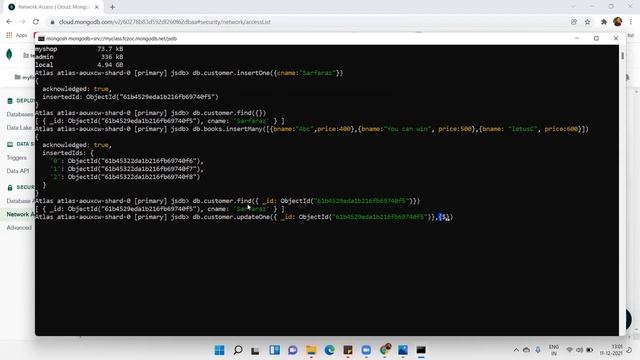Viewport: 640px width, 360px height.
Task: Maximize the mongosh terminal window
Action: coord(596,38)
